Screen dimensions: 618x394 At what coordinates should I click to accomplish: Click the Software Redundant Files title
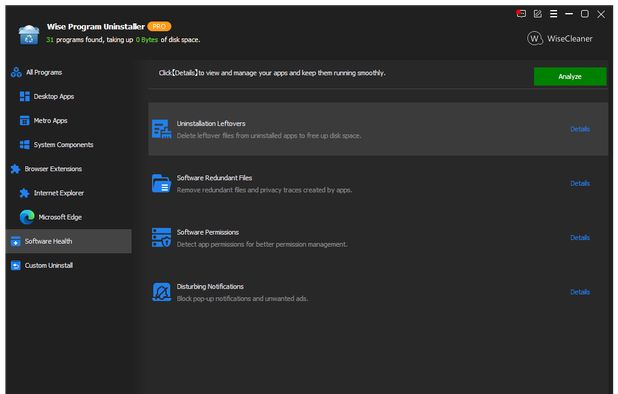214,178
